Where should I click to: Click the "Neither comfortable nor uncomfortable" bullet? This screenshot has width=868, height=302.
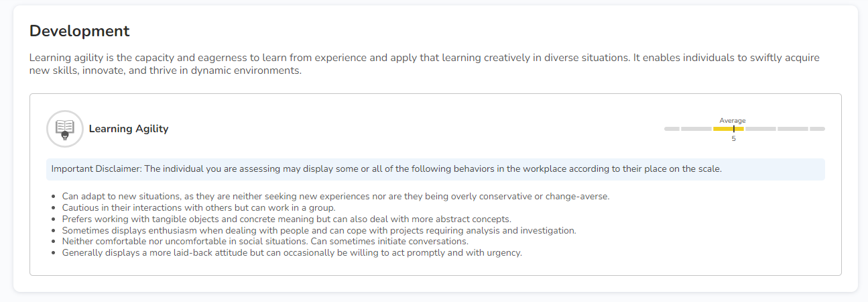pos(265,242)
